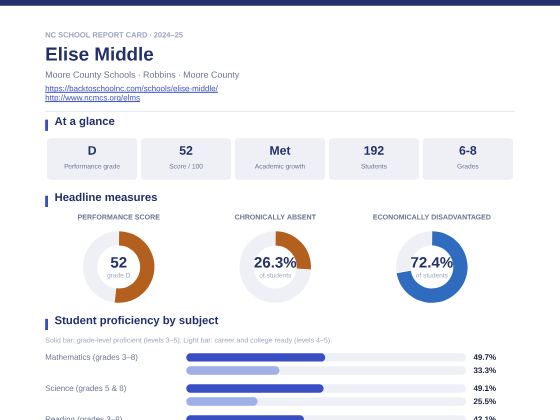This screenshot has width=560, height=420.
Task: Click the Score 52 out of 100 card
Action: click(x=186, y=159)
